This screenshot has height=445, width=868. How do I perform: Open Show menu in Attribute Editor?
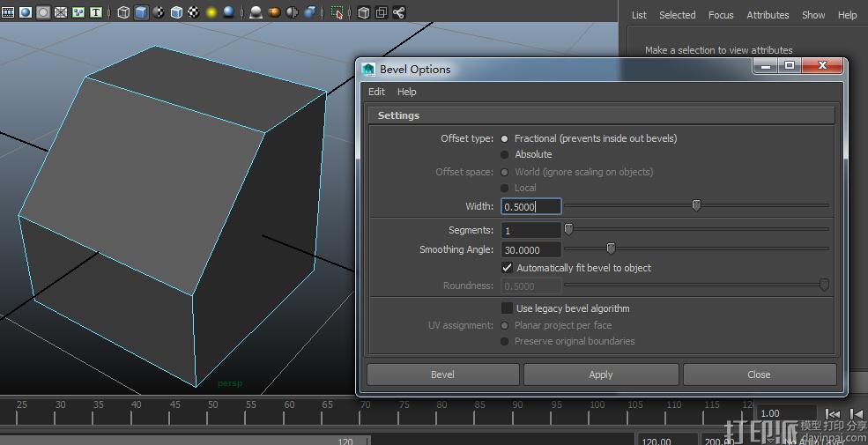pos(813,16)
